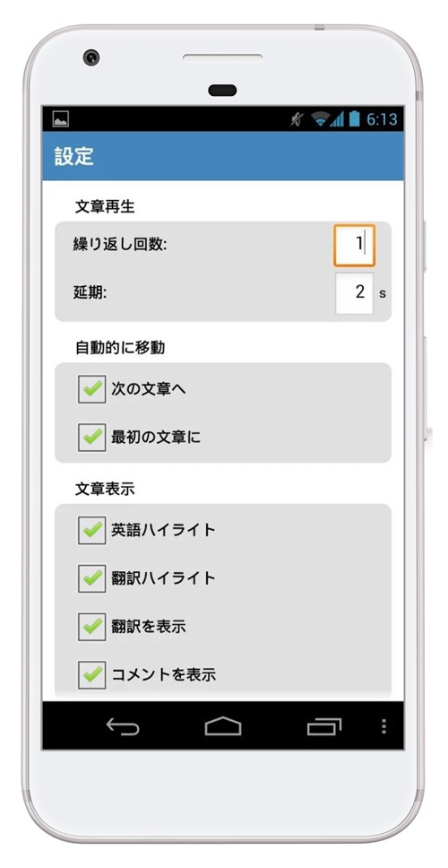Tap the 設定 title header
This screenshot has height=868, width=448.
point(74,156)
